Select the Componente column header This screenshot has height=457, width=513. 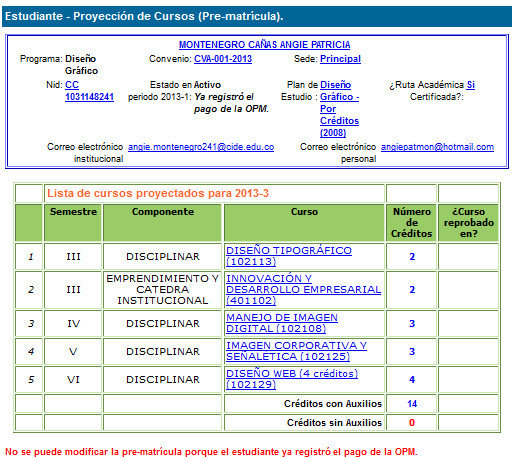pyautogui.click(x=163, y=212)
